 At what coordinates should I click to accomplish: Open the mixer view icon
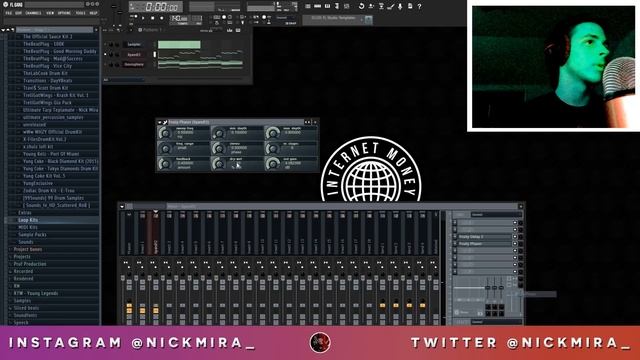coord(347,7)
